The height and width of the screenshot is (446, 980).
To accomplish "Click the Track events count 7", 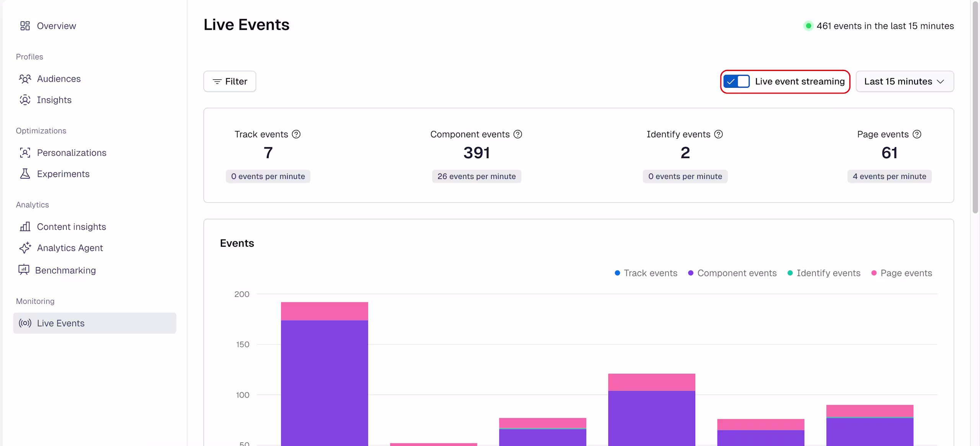I will (x=268, y=153).
